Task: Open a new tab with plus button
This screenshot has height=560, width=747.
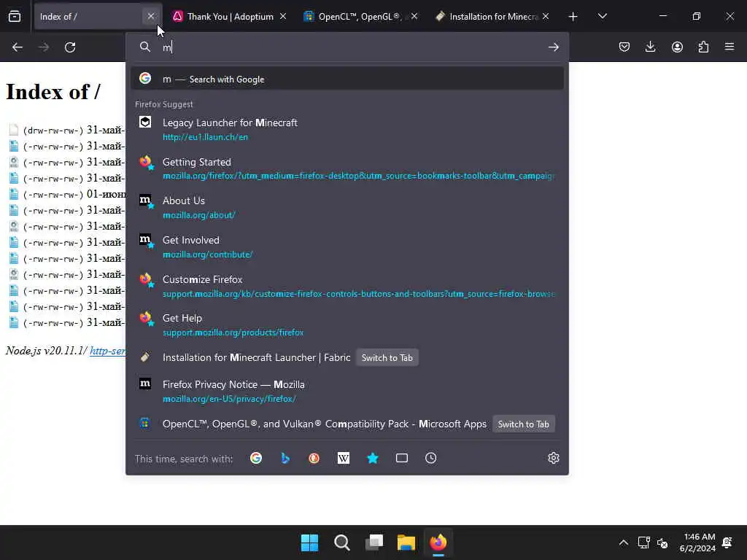Action: tap(573, 17)
